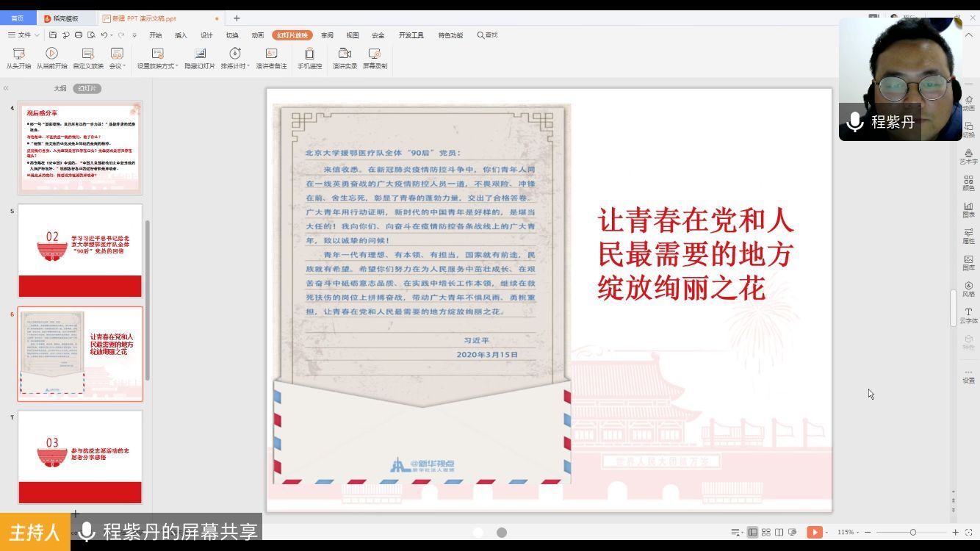Click 从当前开始 play-from-current icon
Viewport: 980px width, 551px height.
point(51,54)
